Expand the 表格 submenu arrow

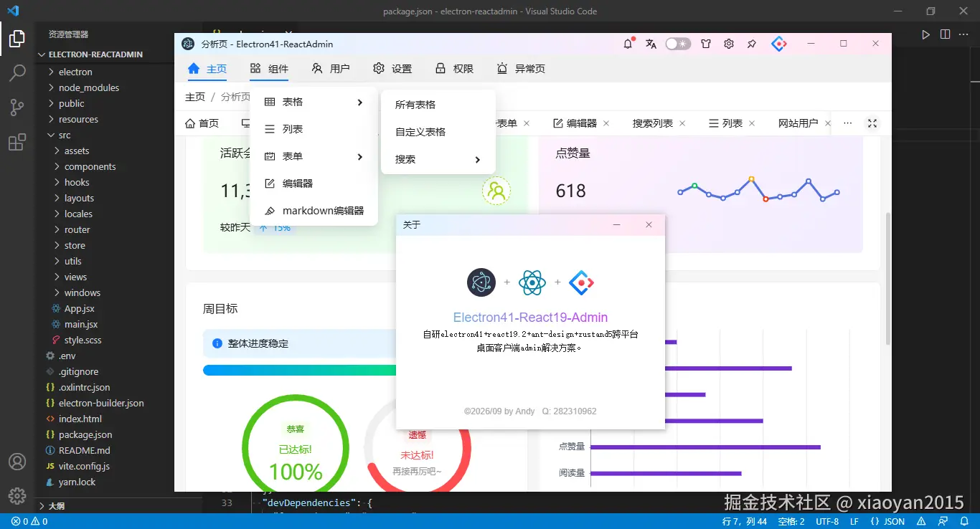pos(359,103)
